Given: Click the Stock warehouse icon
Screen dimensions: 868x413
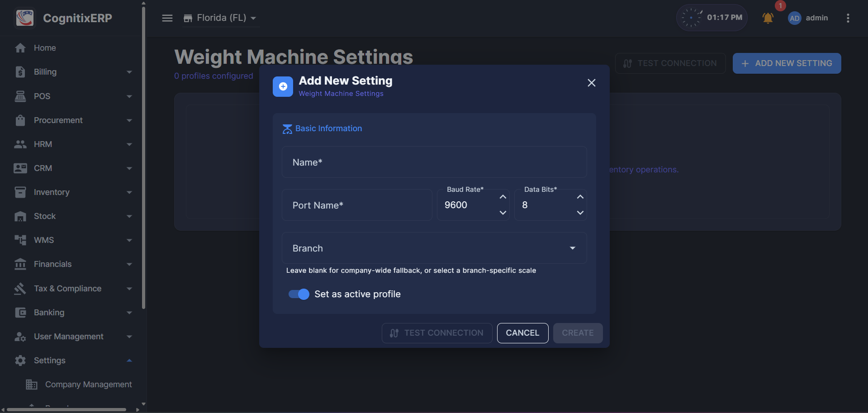Looking at the screenshot, I should 20,216.
